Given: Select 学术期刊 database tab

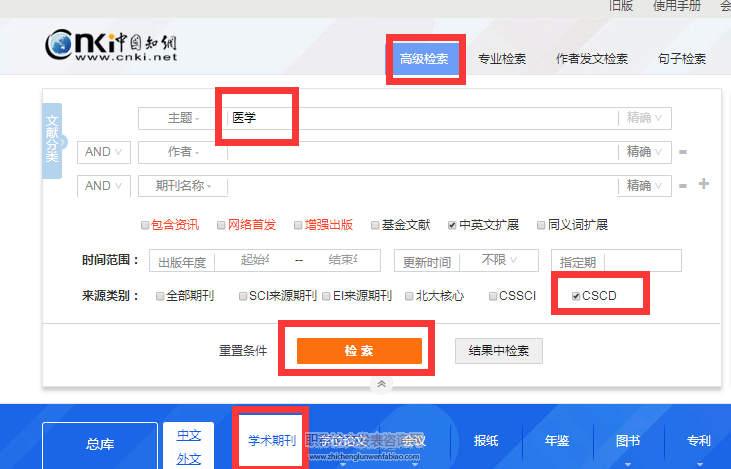Looking at the screenshot, I should [x=272, y=441].
